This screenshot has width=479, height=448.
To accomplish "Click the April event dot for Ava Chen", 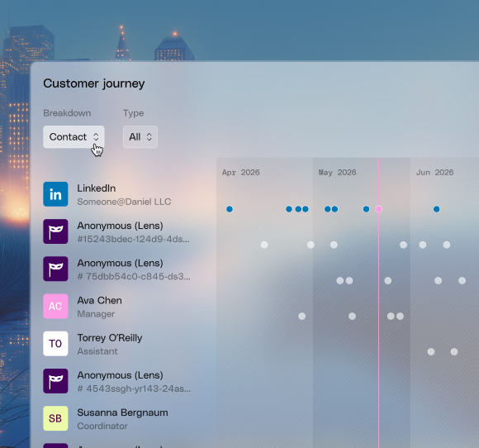I will tap(301, 317).
